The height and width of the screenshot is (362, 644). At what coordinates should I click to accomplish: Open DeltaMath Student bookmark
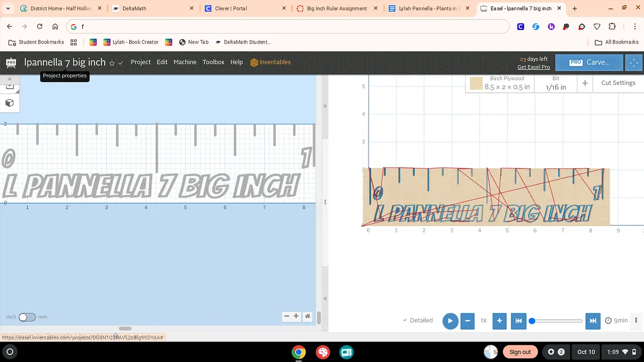point(243,42)
